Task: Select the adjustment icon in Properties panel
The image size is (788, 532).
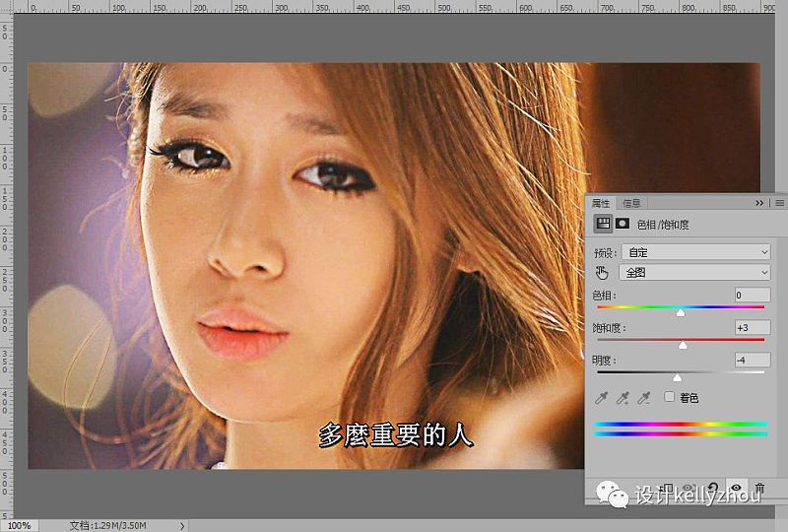Action: tap(603, 224)
